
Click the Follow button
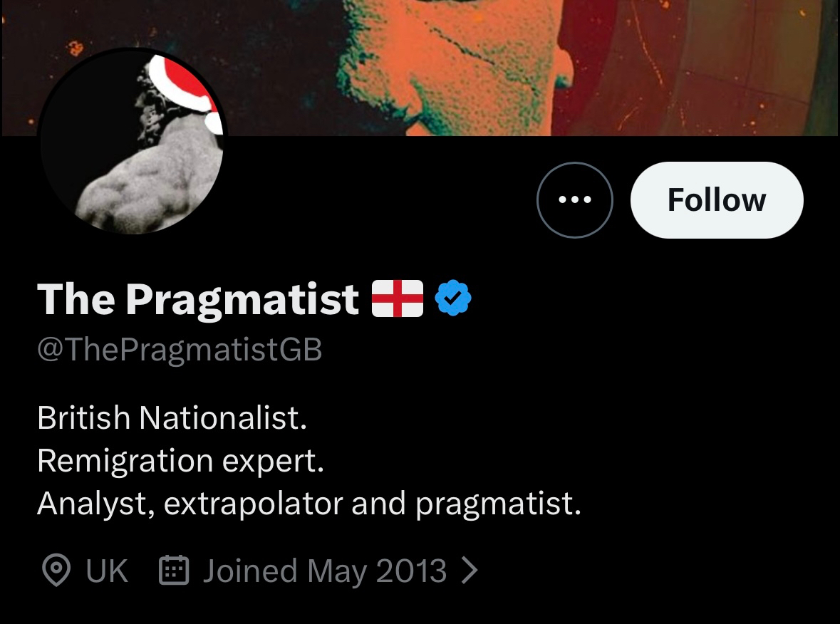[x=717, y=200]
